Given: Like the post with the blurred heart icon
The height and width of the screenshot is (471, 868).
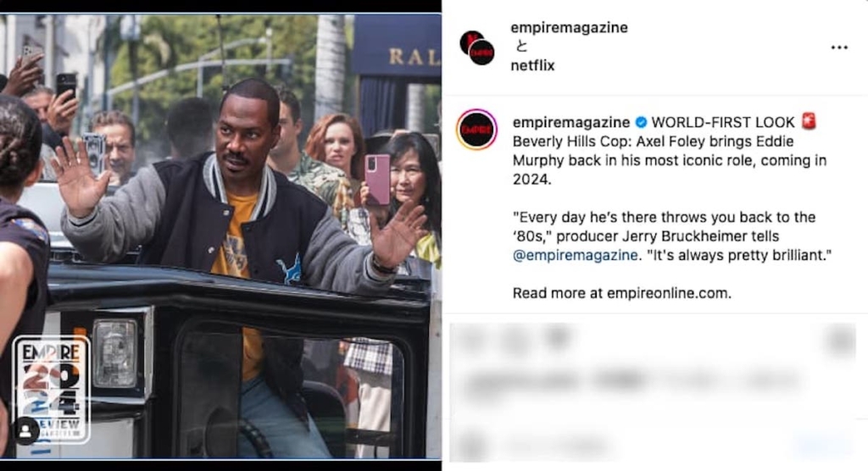Looking at the screenshot, I should click(471, 339).
